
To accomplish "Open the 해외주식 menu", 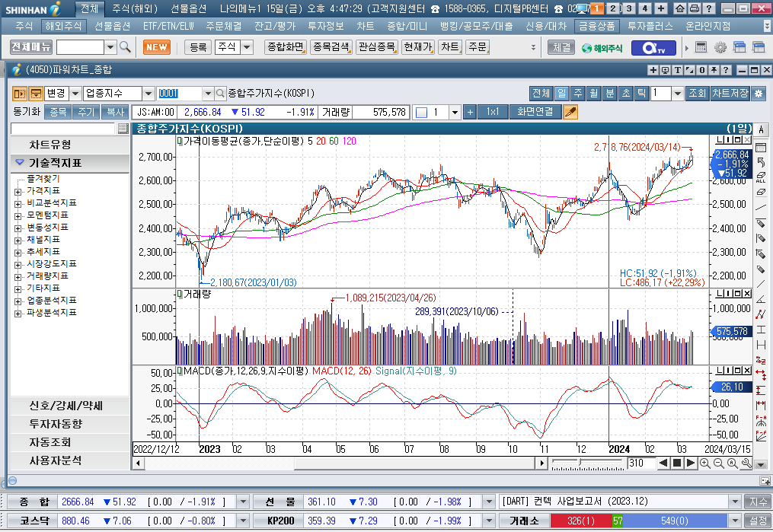I will pos(63,26).
